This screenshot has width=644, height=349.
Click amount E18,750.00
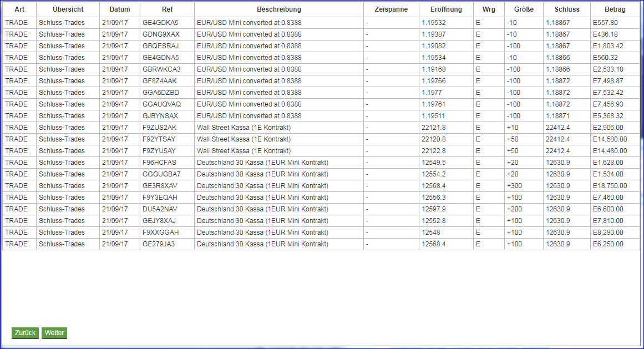point(610,186)
